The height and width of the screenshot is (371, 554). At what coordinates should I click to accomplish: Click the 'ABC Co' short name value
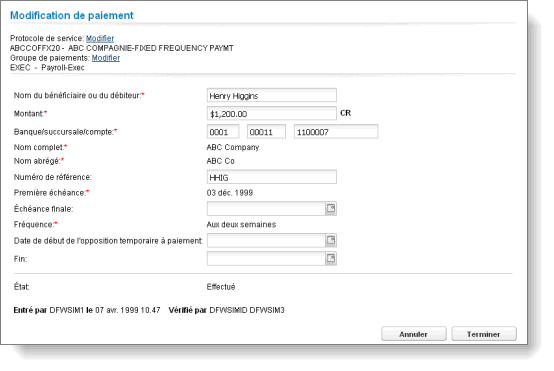(x=220, y=161)
